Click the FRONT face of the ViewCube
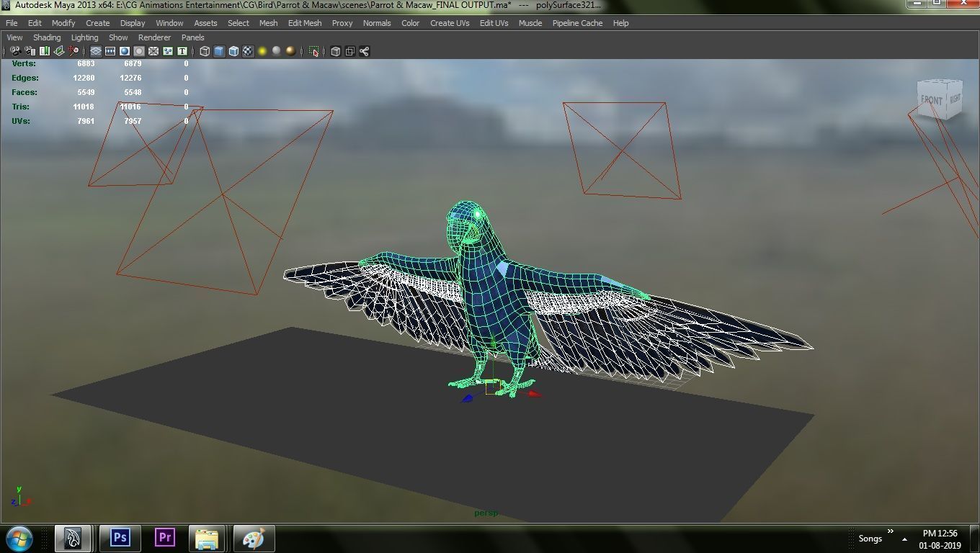Image resolution: width=980 pixels, height=553 pixels. click(931, 101)
